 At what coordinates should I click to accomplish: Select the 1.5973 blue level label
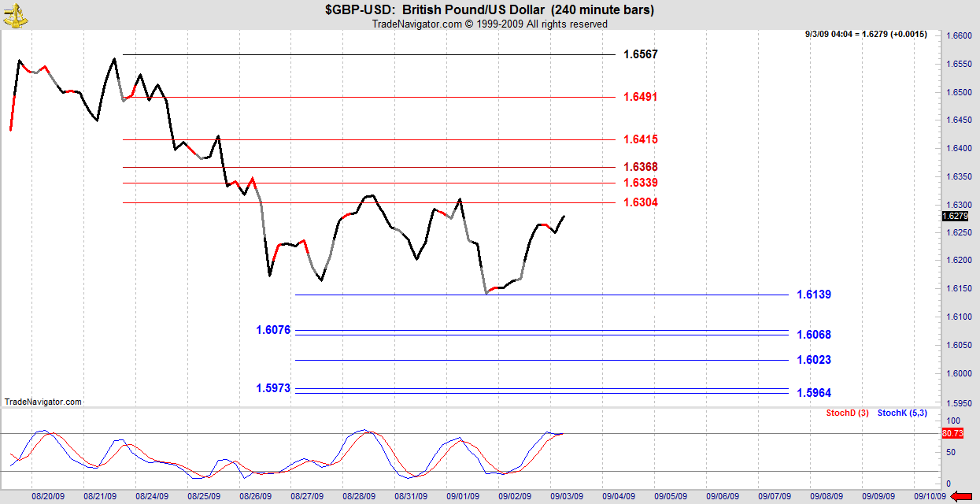[x=273, y=387]
